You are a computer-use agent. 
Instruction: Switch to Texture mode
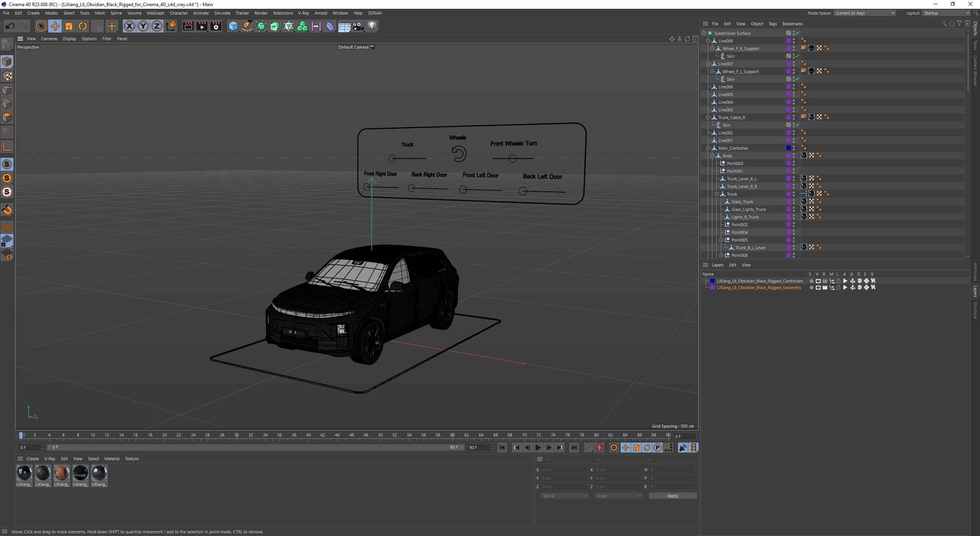click(7, 75)
